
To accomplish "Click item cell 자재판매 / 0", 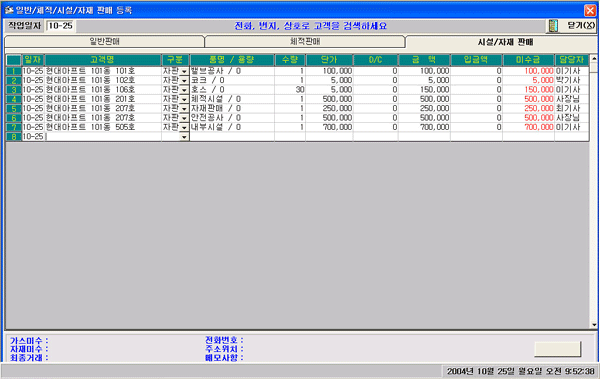I will pyautogui.click(x=232, y=108).
